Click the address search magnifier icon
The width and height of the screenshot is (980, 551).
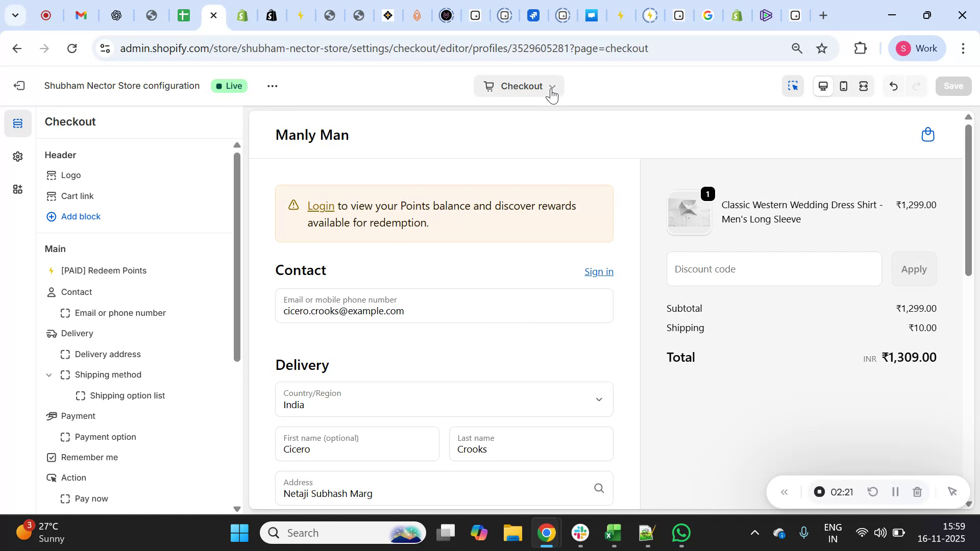599,488
